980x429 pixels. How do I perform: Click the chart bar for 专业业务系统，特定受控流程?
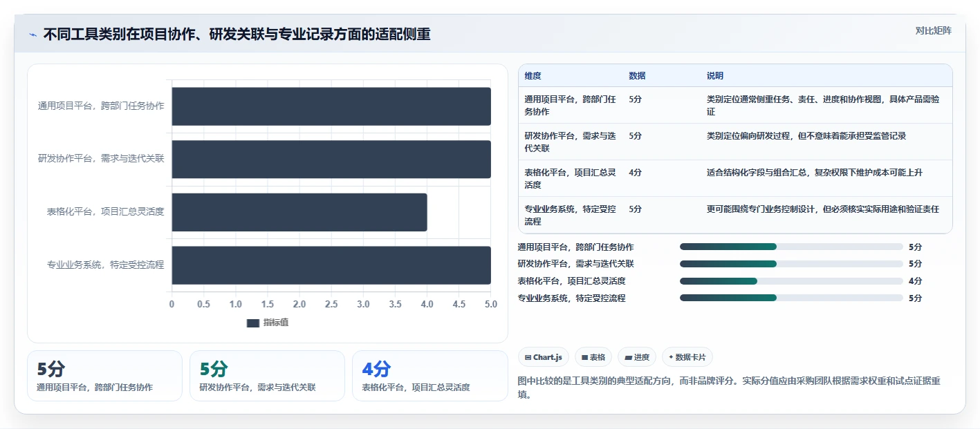pyautogui.click(x=331, y=265)
